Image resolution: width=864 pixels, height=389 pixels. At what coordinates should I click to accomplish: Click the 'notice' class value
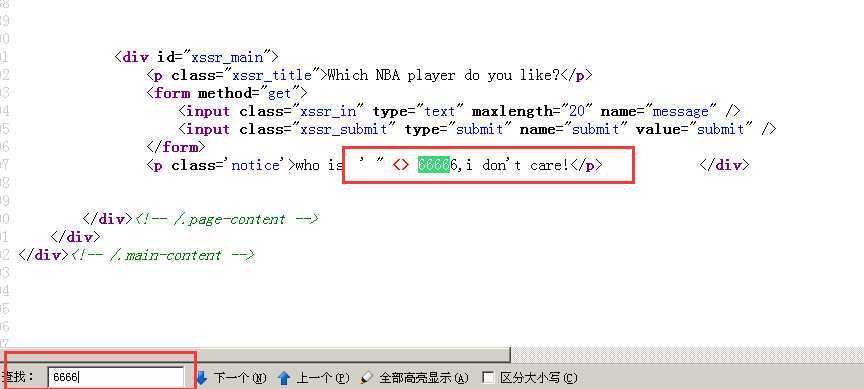coord(256,165)
